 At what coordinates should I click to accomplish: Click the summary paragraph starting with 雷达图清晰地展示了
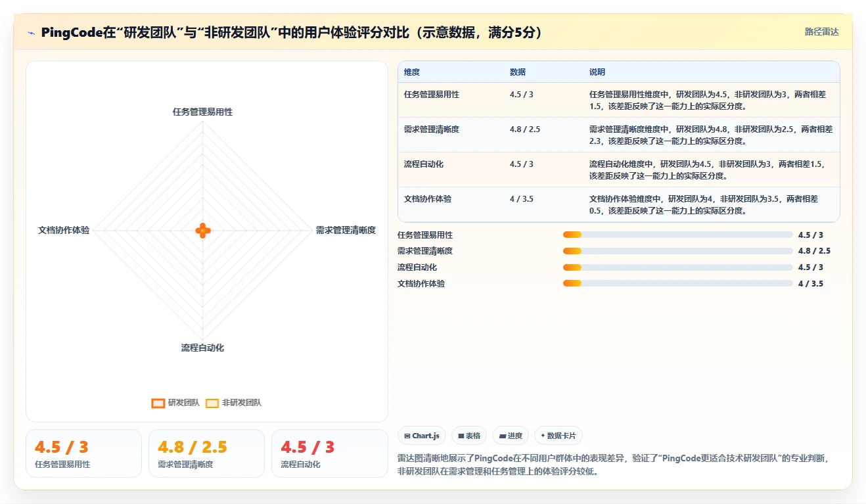614,465
